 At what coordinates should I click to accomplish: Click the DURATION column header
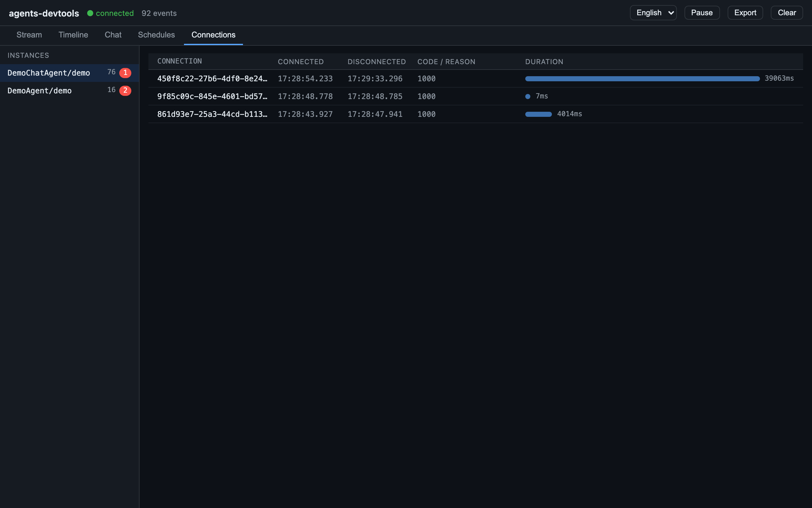pyautogui.click(x=544, y=62)
